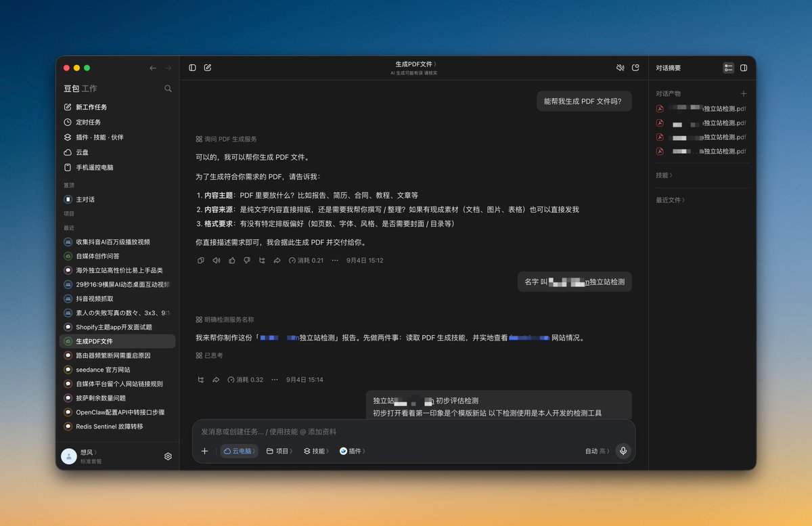Branch conversation from the 15:14 reply
This screenshot has height=526, width=812.
(200, 380)
